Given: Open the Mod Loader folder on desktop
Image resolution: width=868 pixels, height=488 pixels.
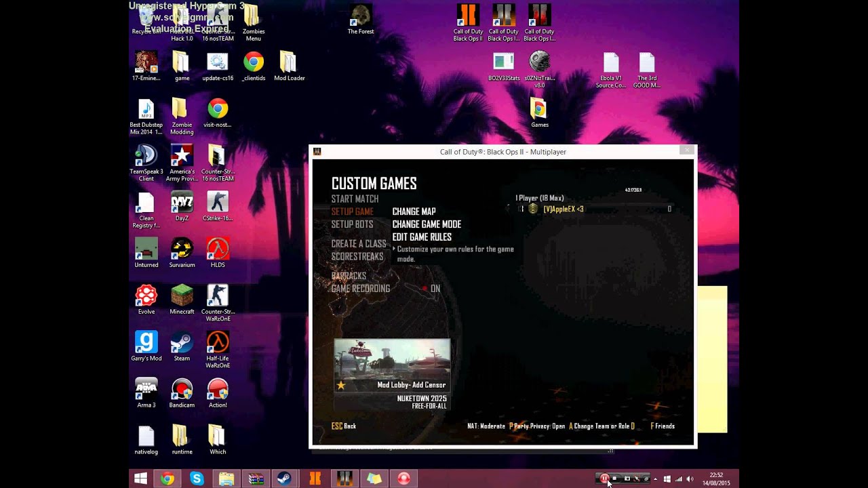Looking at the screenshot, I should click(x=289, y=66).
